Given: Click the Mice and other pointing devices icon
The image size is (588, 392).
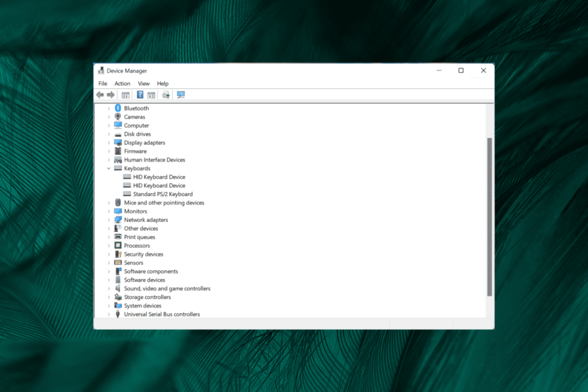Looking at the screenshot, I should (x=117, y=203).
